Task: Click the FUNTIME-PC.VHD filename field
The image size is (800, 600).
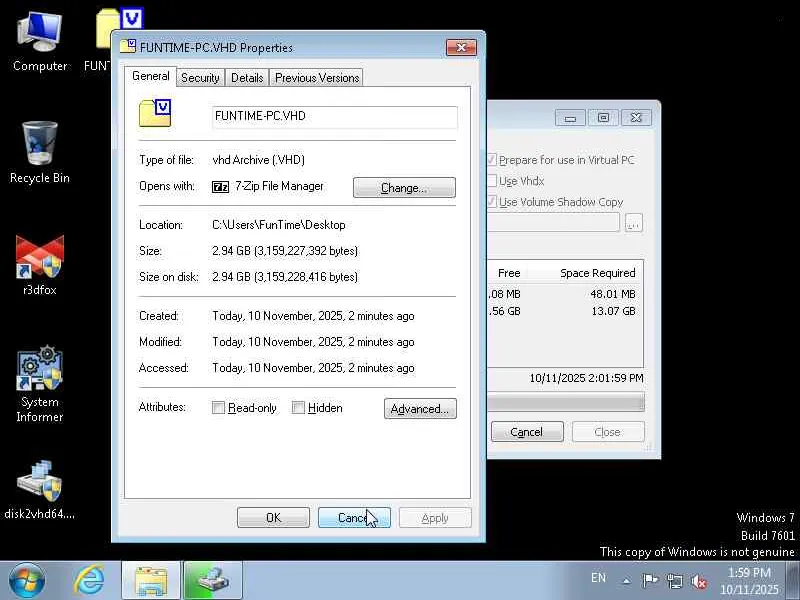Action: 335,117
